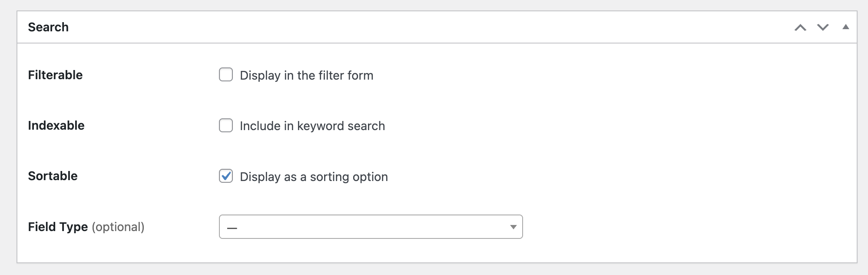Viewport: 868px width, 275px height.
Task: Click the Sortable row label
Action: [x=53, y=176]
